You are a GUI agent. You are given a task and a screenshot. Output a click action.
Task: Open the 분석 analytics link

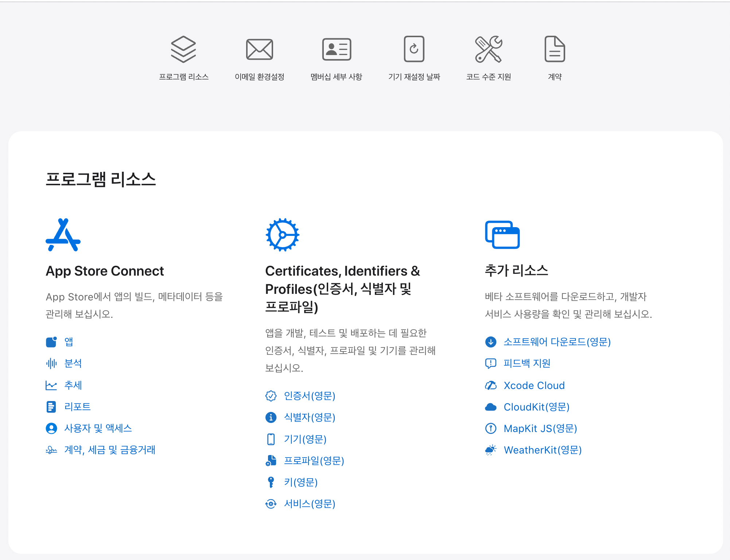[73, 363]
